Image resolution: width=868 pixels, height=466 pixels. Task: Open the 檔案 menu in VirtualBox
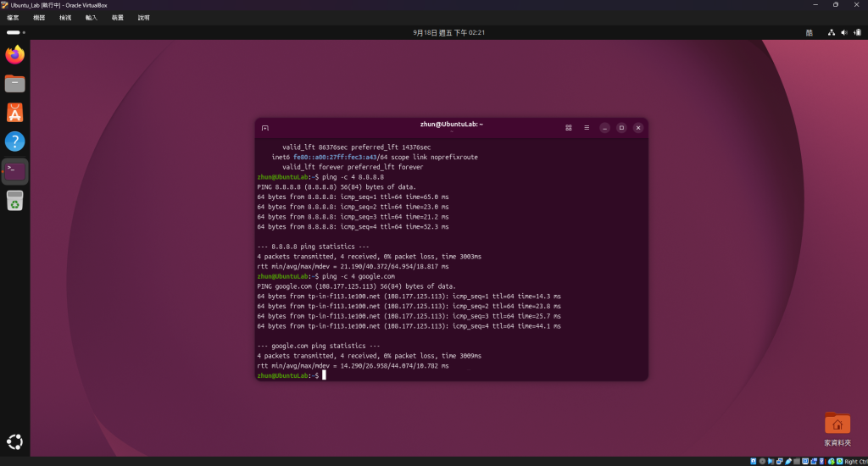pos(13,18)
